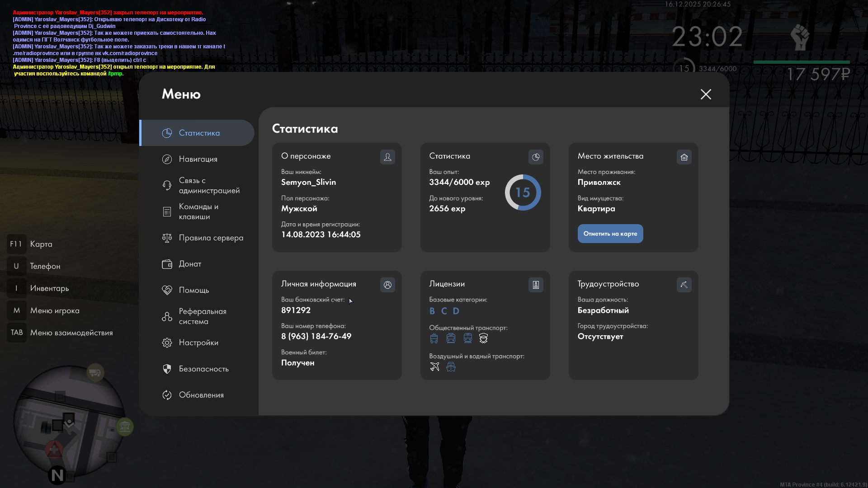868x488 pixels.
Task: Click the pickaxe icon in Трудоустройство card
Action: pyautogui.click(x=684, y=285)
